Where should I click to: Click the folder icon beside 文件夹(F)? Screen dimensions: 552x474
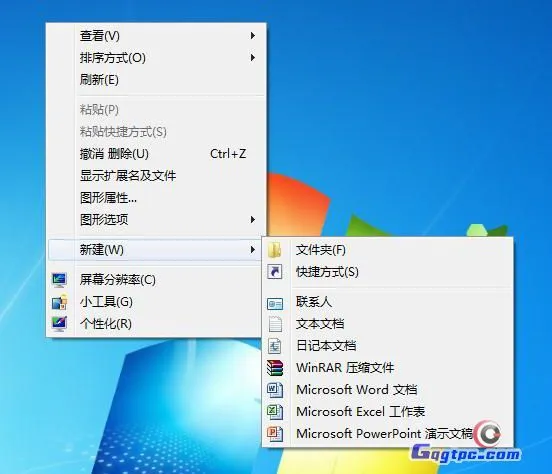(275, 250)
